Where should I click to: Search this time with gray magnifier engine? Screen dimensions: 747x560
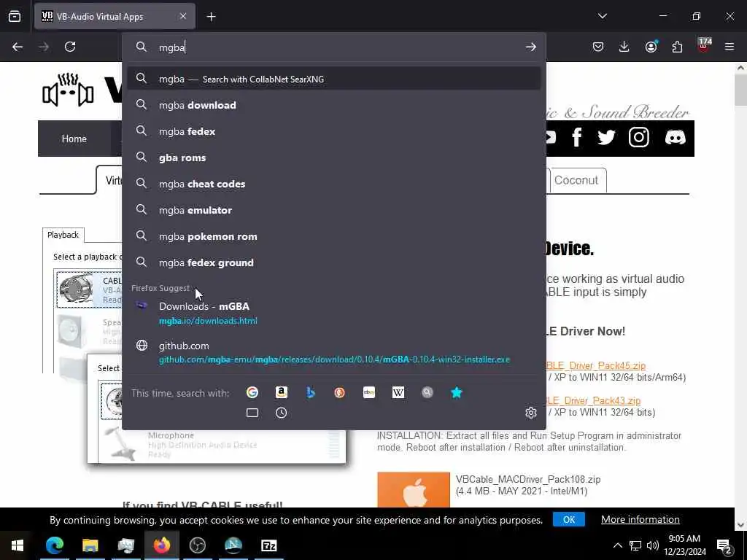pos(427,392)
